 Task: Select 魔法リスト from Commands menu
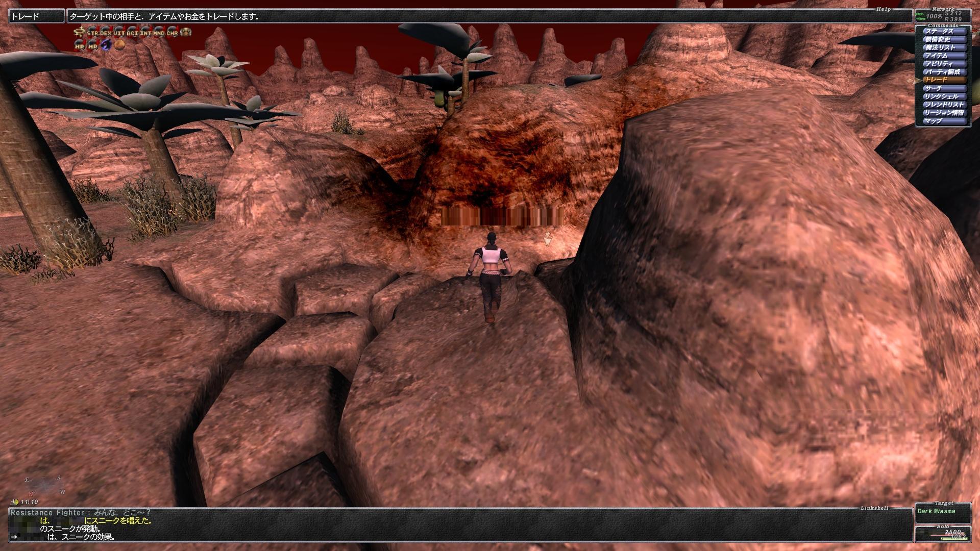944,47
